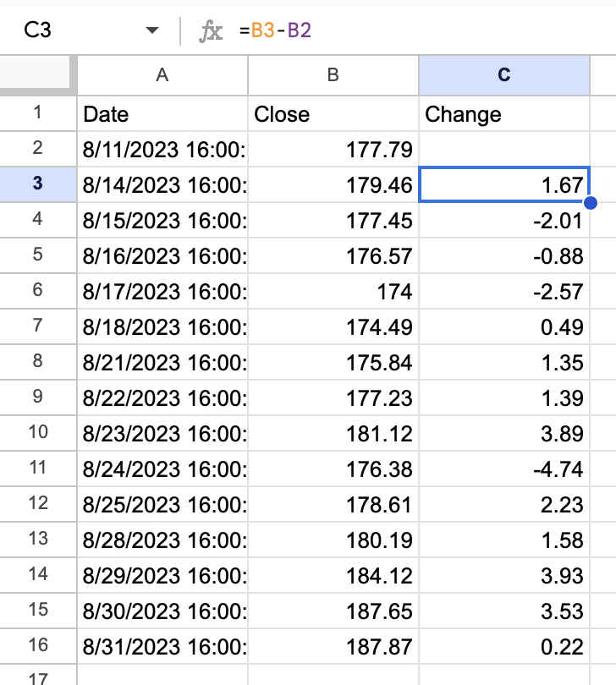
Task: Select cell with value 177.45
Action: (x=333, y=220)
